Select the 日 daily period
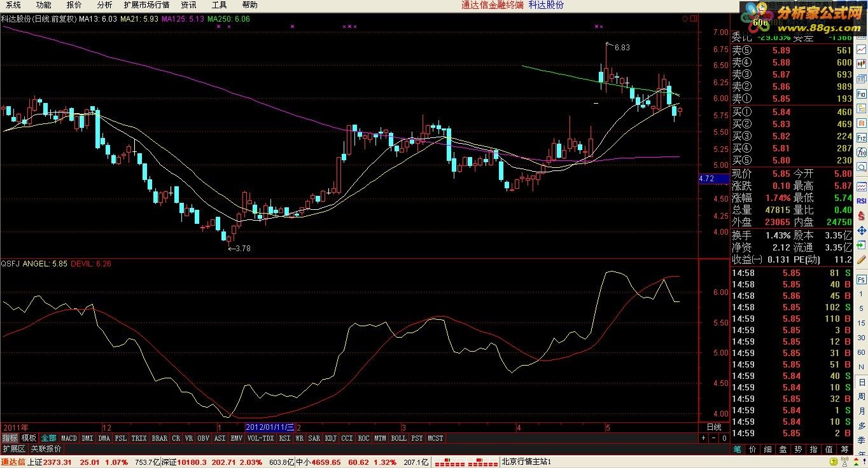This screenshot has height=468, width=868. pyautogui.click(x=861, y=382)
